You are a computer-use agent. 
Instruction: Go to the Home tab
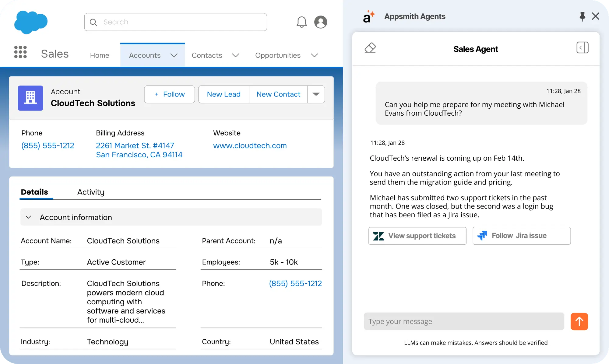100,55
